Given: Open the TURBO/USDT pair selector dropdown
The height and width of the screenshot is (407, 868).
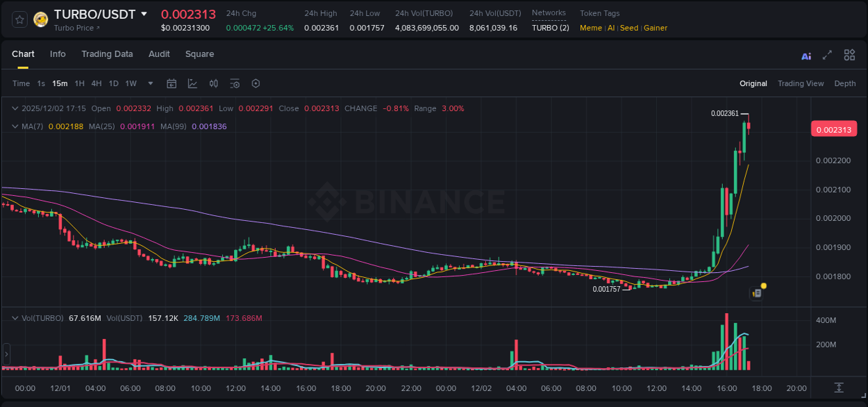Looking at the screenshot, I should pos(143,13).
